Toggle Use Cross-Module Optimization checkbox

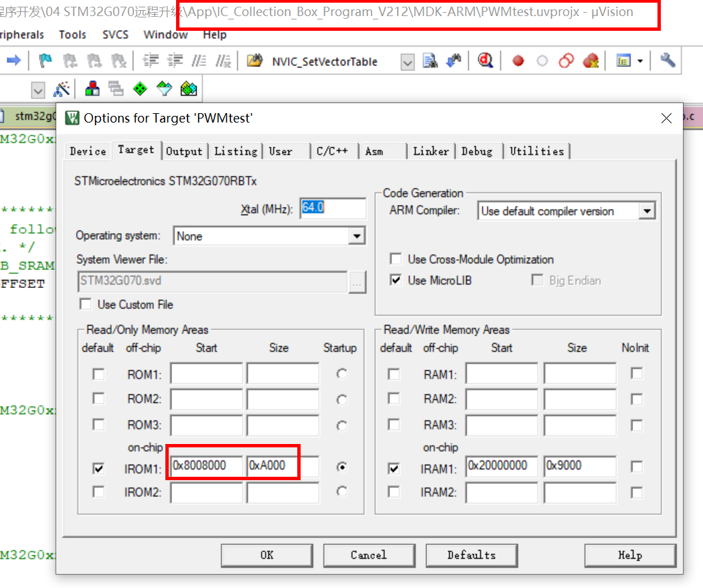[x=396, y=259]
